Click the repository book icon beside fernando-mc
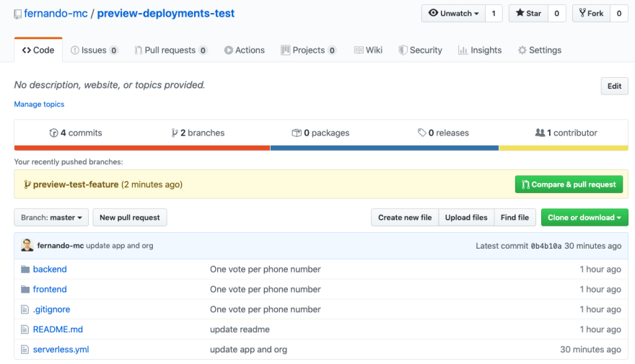 point(17,14)
